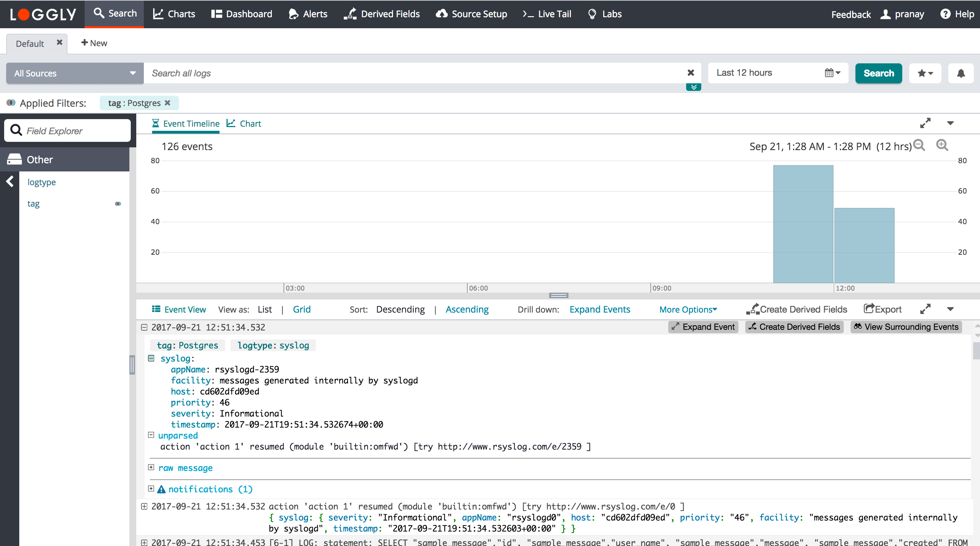The image size is (980, 546).
Task: Expand the unparsed section
Action: [150, 435]
